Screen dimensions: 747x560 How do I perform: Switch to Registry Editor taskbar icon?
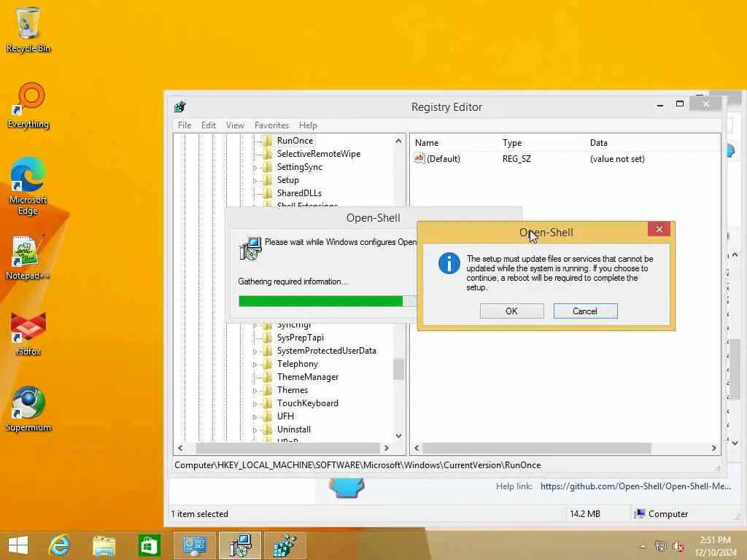[285, 545]
